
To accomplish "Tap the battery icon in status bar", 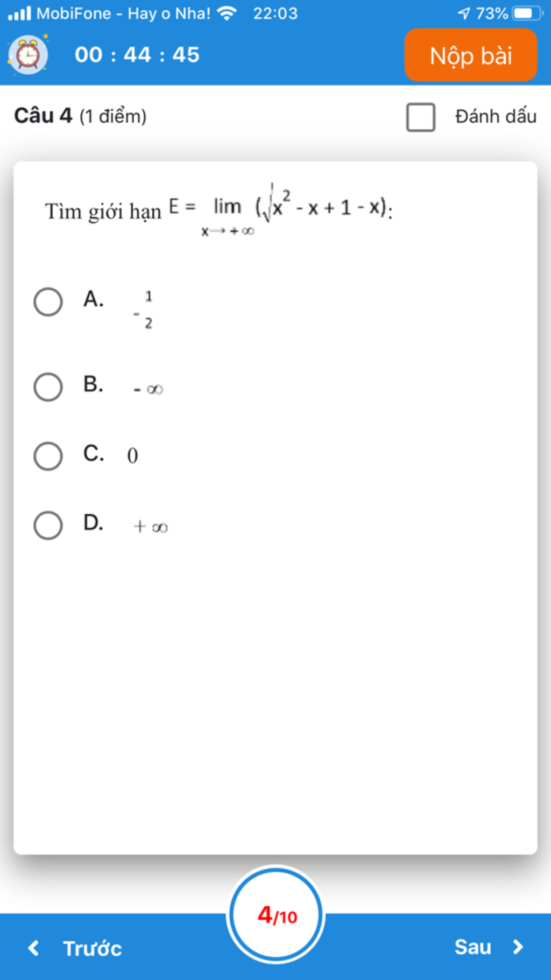I will point(527,13).
